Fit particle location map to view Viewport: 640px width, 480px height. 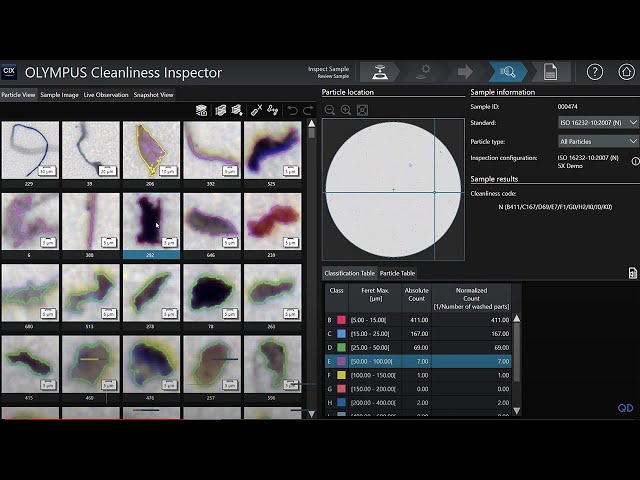(362, 110)
